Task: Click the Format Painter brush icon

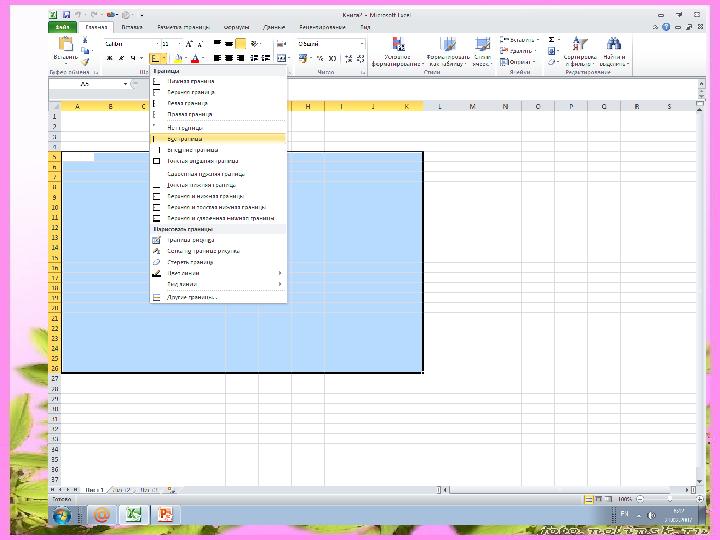Action: pyautogui.click(x=85, y=61)
